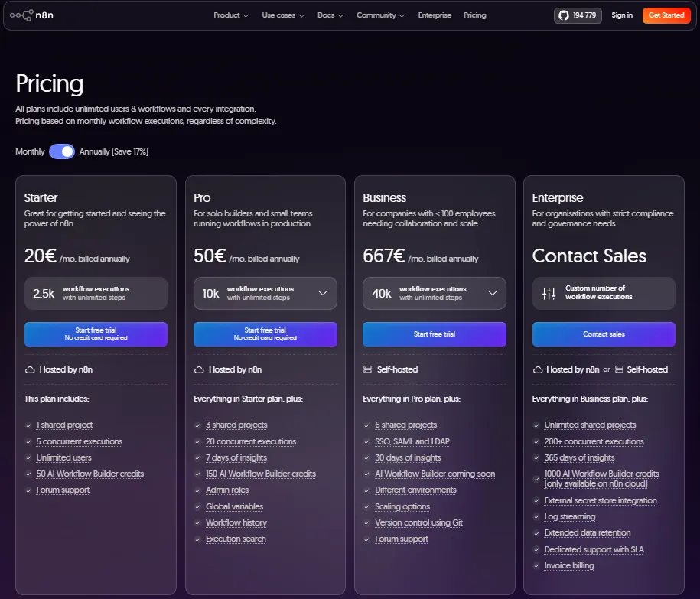Click checkmark beside Dedicated support with SLA

[536, 550]
